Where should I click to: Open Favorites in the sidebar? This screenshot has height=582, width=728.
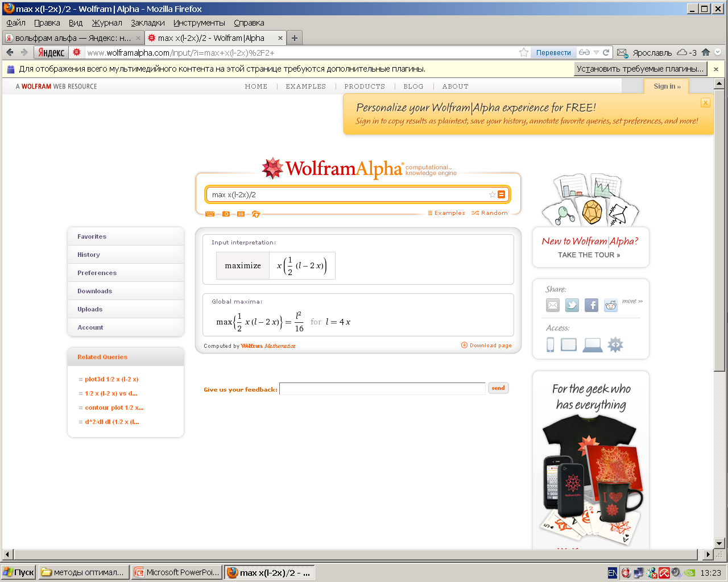(x=126, y=236)
